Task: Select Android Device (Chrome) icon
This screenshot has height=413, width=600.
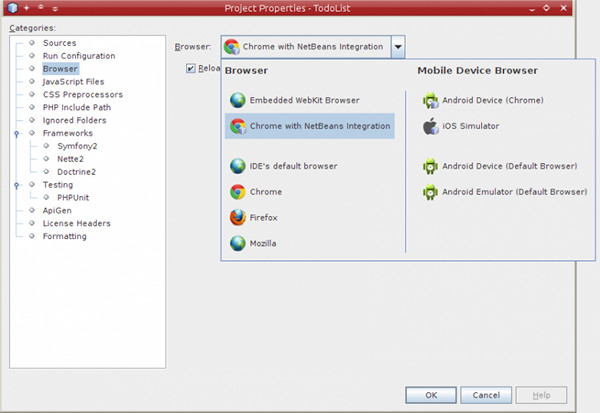Action: [430, 100]
